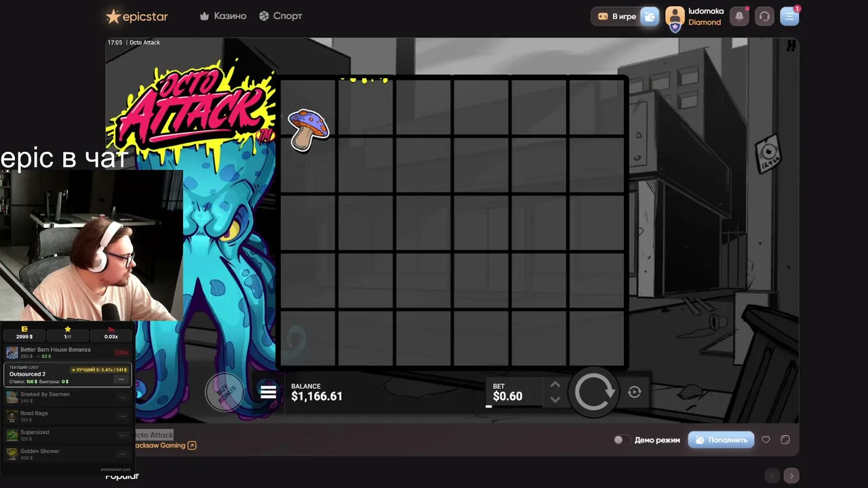Click the 0.03x multiplier stat
Screen dimensions: 868x488
[x=111, y=333]
